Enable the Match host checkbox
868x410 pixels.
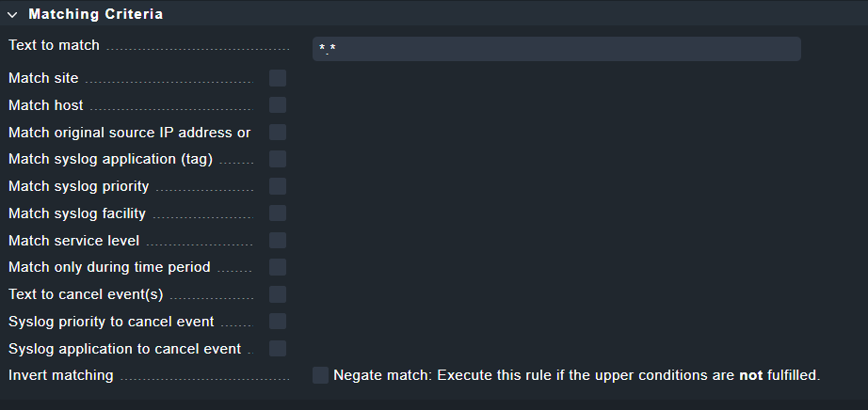pyautogui.click(x=278, y=105)
